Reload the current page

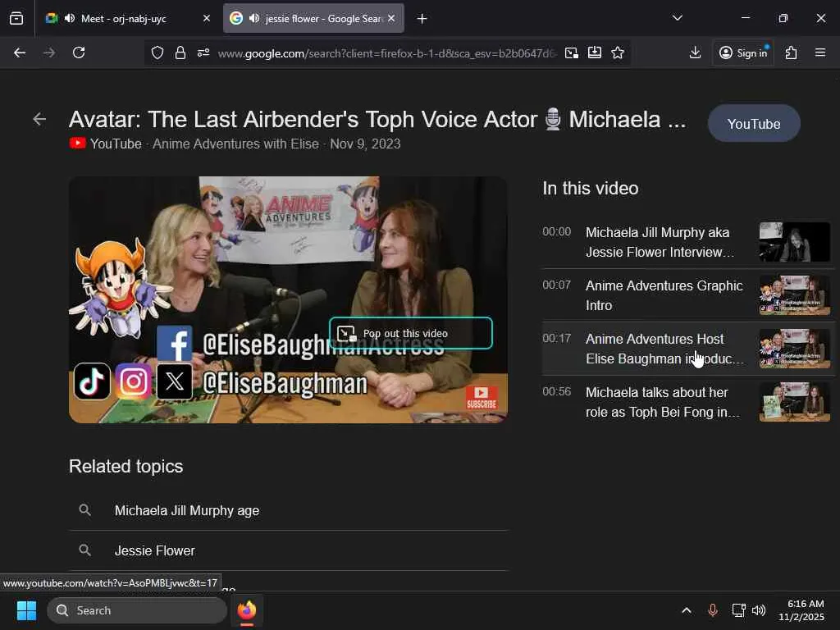pyautogui.click(x=79, y=52)
